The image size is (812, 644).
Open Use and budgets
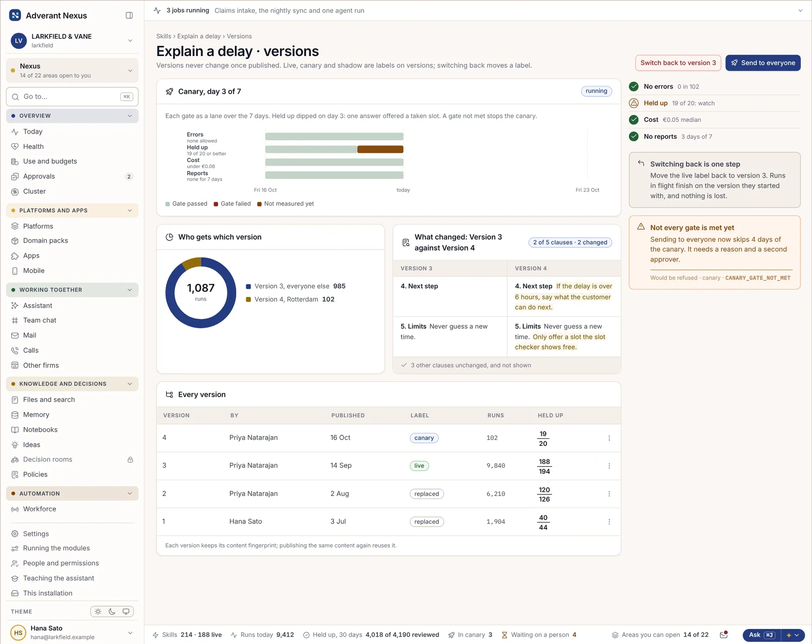click(x=72, y=161)
